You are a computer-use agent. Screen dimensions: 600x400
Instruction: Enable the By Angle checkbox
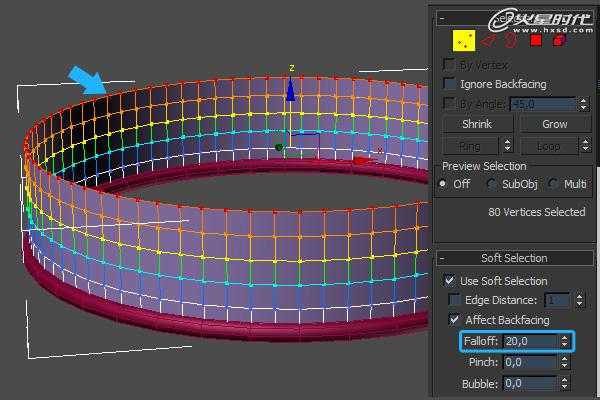448,103
